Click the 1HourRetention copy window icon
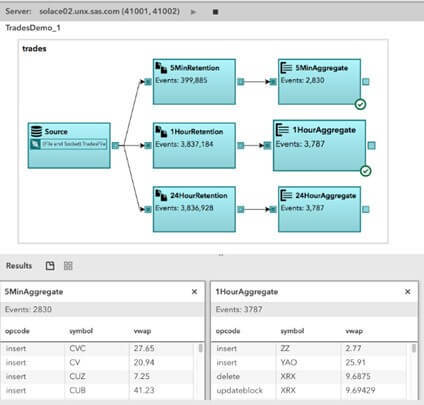Screen dimensions: 424x405 coord(161,131)
